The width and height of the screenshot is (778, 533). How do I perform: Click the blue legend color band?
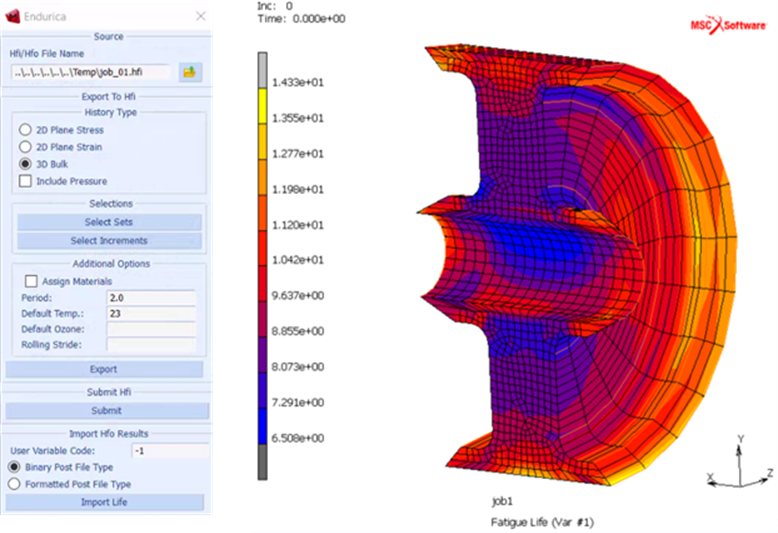(262, 426)
